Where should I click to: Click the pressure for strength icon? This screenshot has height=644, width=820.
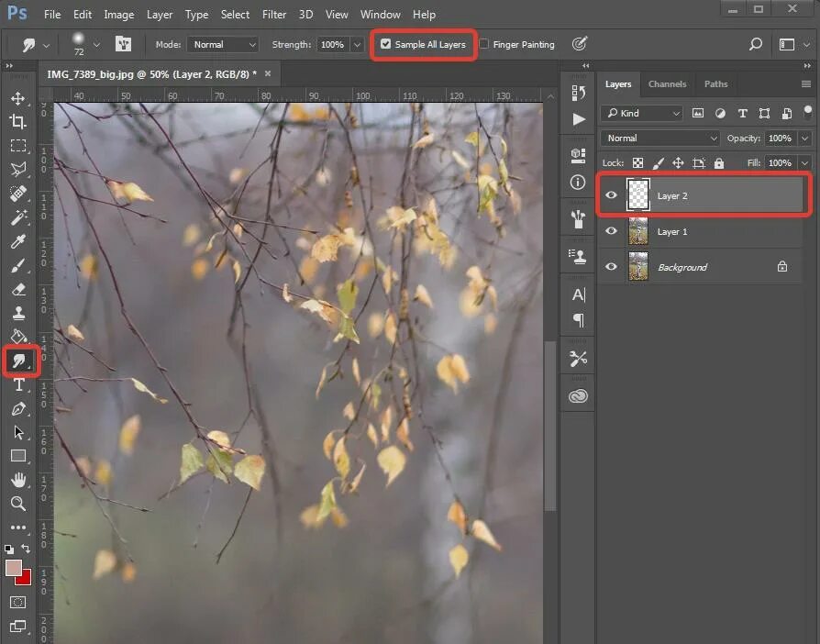(579, 44)
